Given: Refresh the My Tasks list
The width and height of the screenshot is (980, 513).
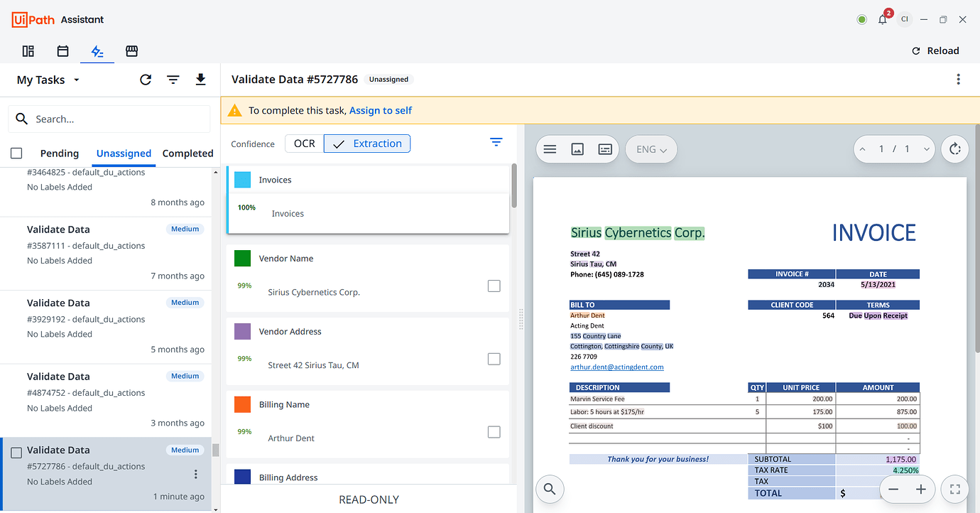Looking at the screenshot, I should tap(145, 80).
